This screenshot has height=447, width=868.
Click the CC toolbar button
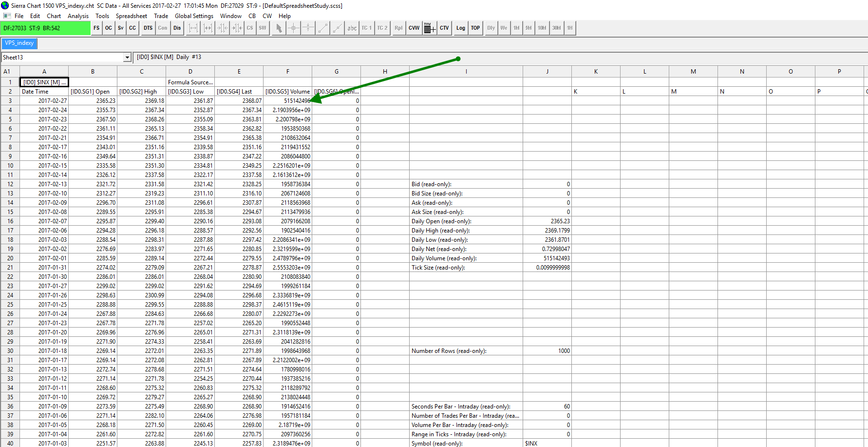132,28
